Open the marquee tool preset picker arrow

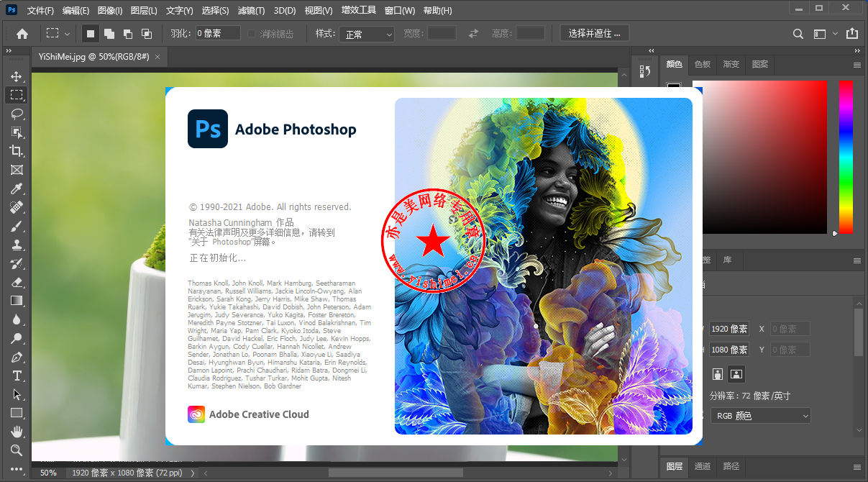pos(68,34)
